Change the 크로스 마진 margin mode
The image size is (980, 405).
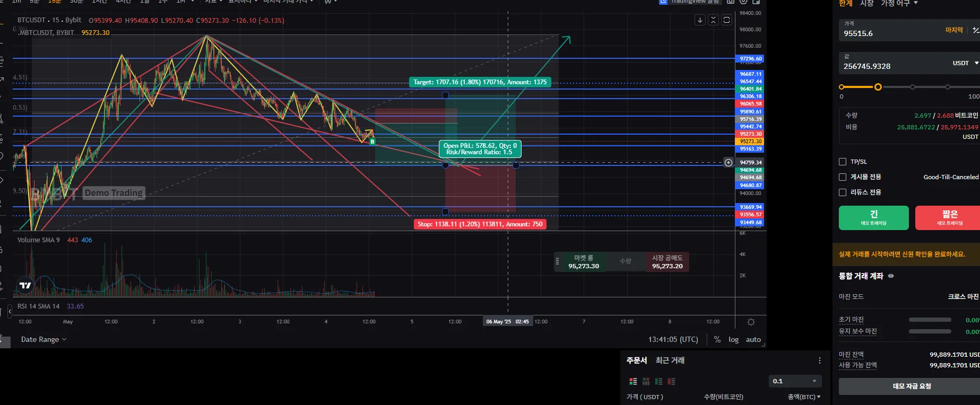(964, 297)
